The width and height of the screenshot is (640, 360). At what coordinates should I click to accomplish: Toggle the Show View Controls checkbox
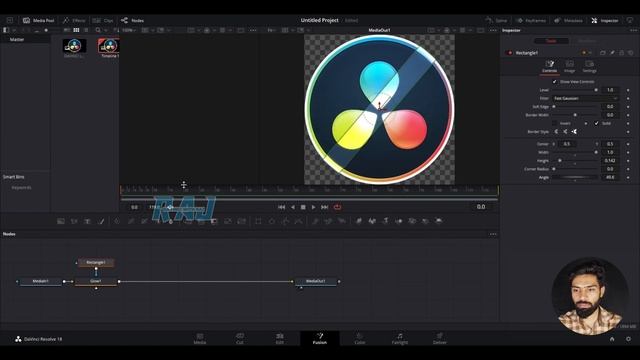(554, 82)
